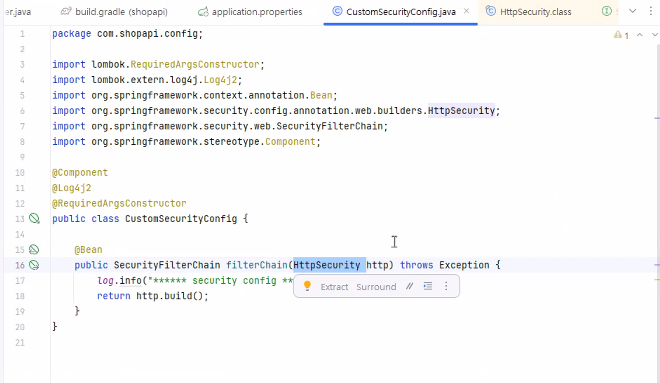
Task: Click the CustomSecurityConfig class name
Action: pyautogui.click(x=181, y=219)
